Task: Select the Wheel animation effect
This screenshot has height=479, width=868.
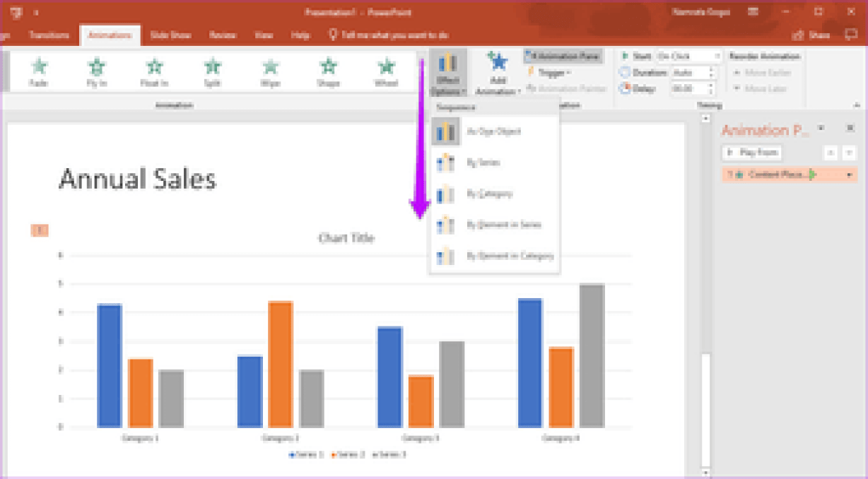Action: click(386, 72)
